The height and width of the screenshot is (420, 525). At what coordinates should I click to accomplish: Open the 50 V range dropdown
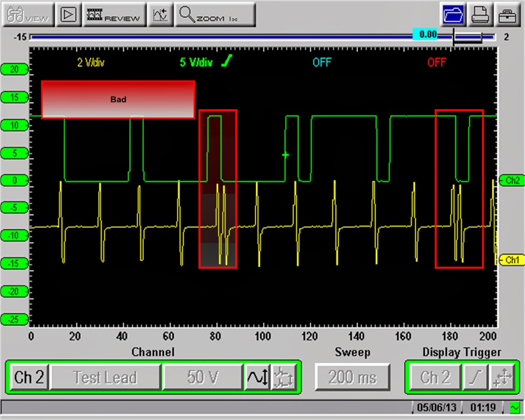[203, 376]
